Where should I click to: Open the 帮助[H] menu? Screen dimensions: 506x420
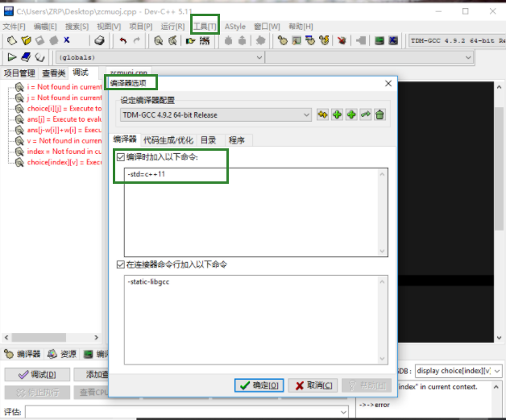click(x=301, y=27)
